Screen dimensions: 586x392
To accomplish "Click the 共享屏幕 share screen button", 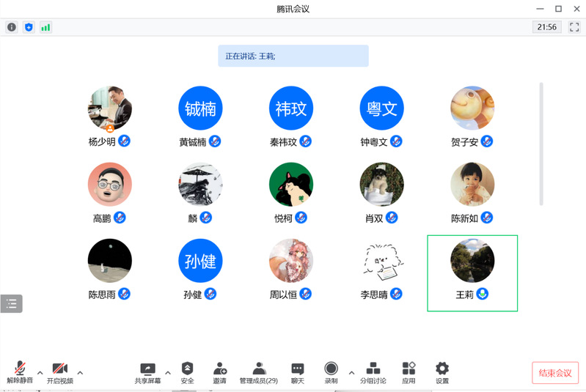I will click(147, 369).
